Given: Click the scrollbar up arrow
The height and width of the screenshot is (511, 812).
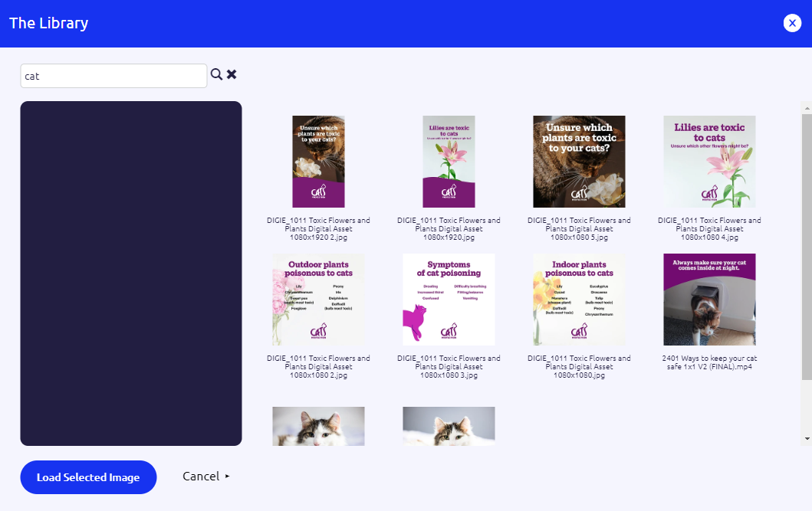Looking at the screenshot, I should coord(806,107).
